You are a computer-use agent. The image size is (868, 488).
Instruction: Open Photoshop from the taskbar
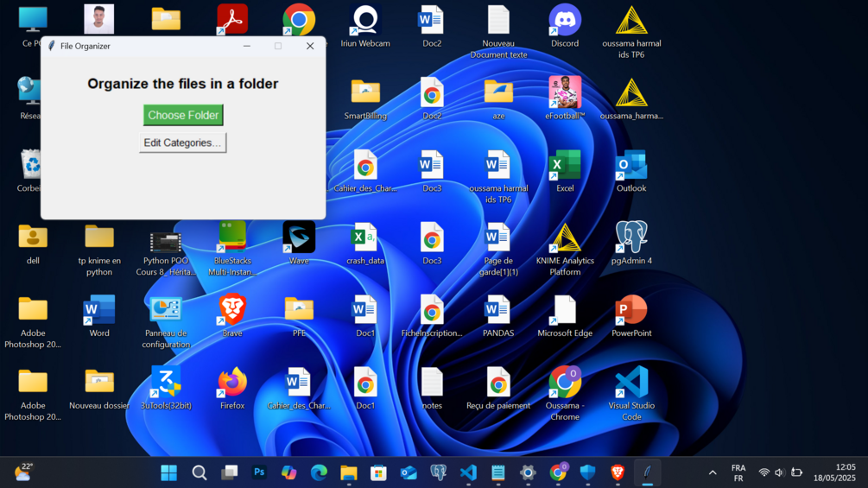pyautogui.click(x=259, y=472)
